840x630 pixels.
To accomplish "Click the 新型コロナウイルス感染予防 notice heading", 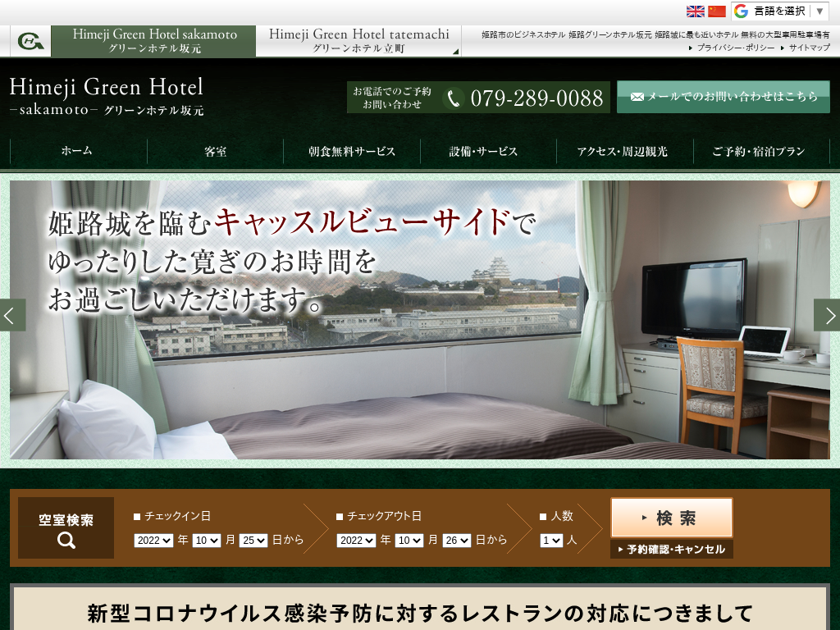I will (x=420, y=614).
